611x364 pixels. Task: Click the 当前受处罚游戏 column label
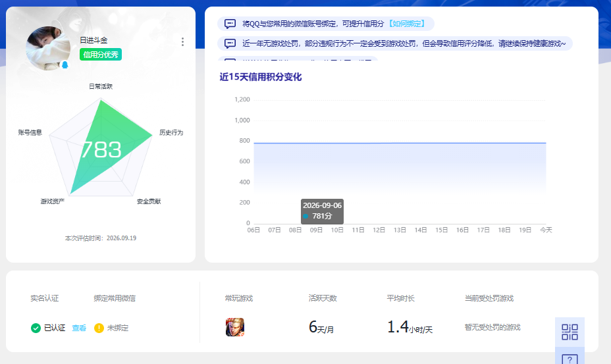click(489, 298)
